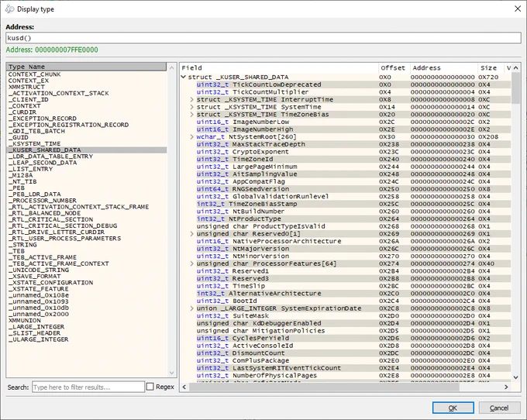Click the horizontal scrollbar thumb
Viewport: 527px width, 420px height.
coord(324,387)
